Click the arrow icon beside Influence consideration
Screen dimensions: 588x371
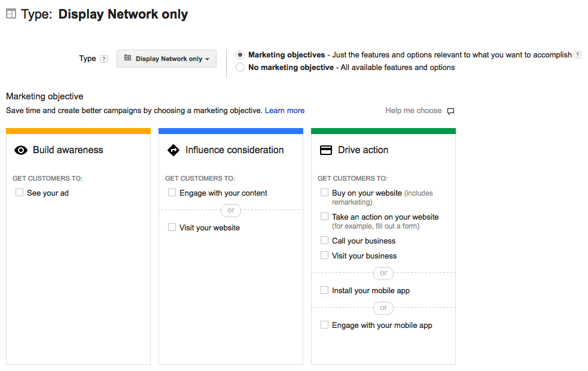click(x=173, y=150)
